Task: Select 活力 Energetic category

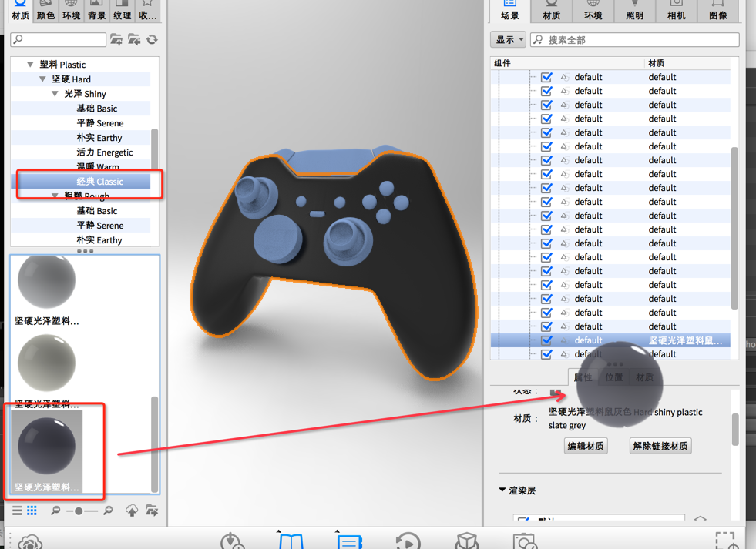Action: (x=80, y=152)
